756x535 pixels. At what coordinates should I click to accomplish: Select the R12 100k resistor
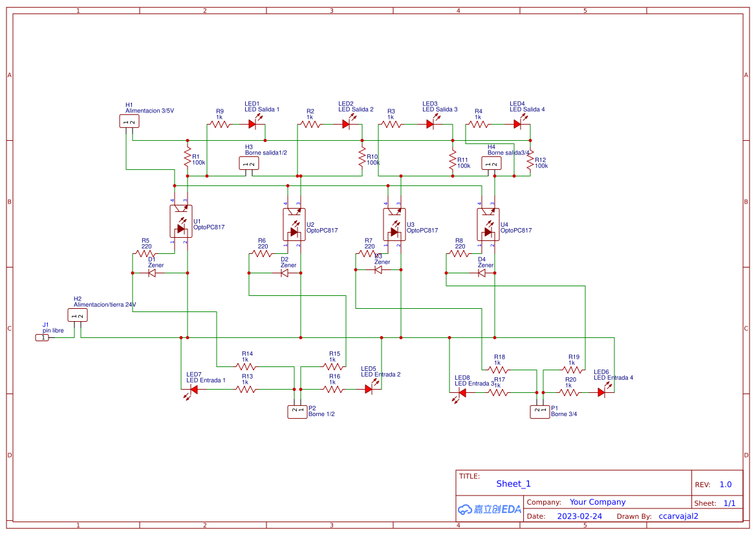tap(530, 162)
